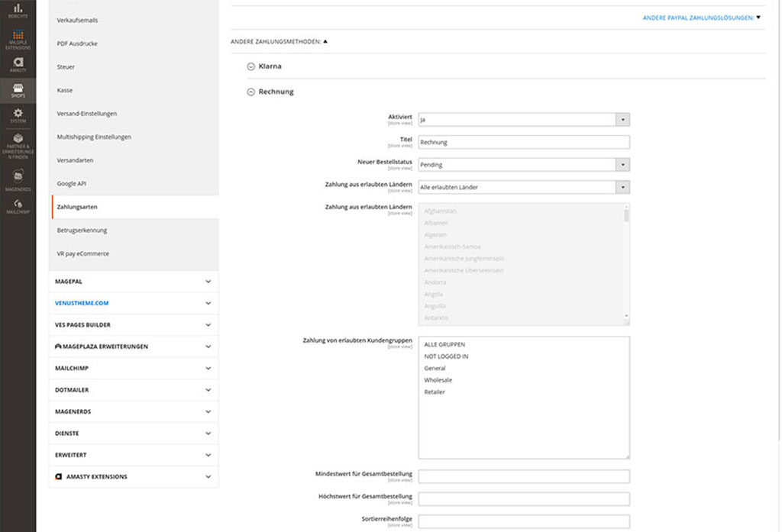Screen dimensions: 782x532
Task: Select ALLE GRUPPEN in the customer groups list
Action: [x=446, y=344]
